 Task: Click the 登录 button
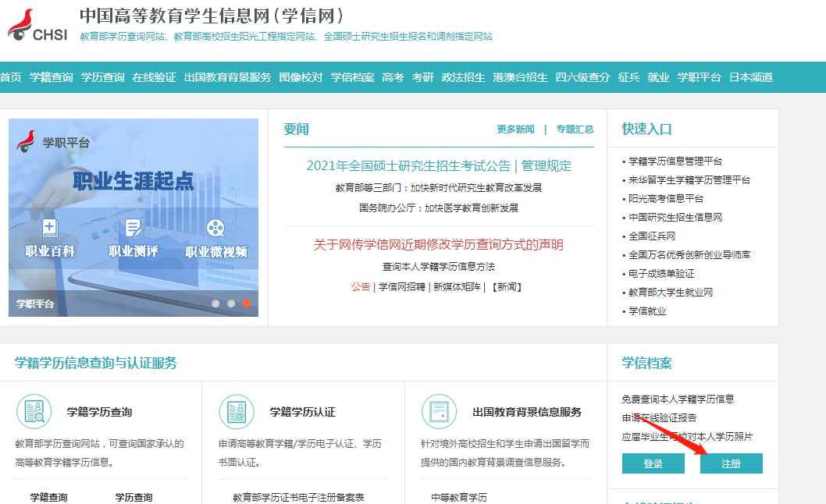653,463
